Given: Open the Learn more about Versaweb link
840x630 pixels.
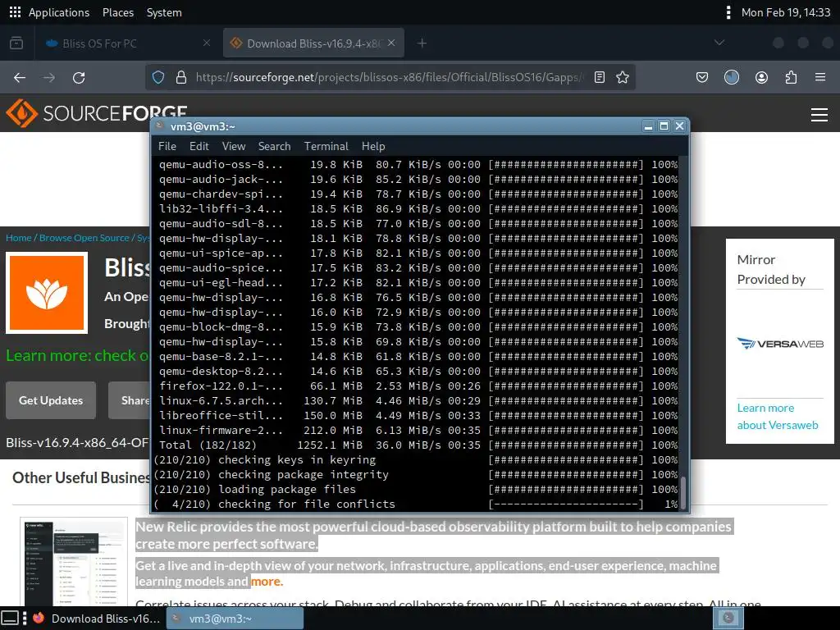Looking at the screenshot, I should tap(778, 416).
